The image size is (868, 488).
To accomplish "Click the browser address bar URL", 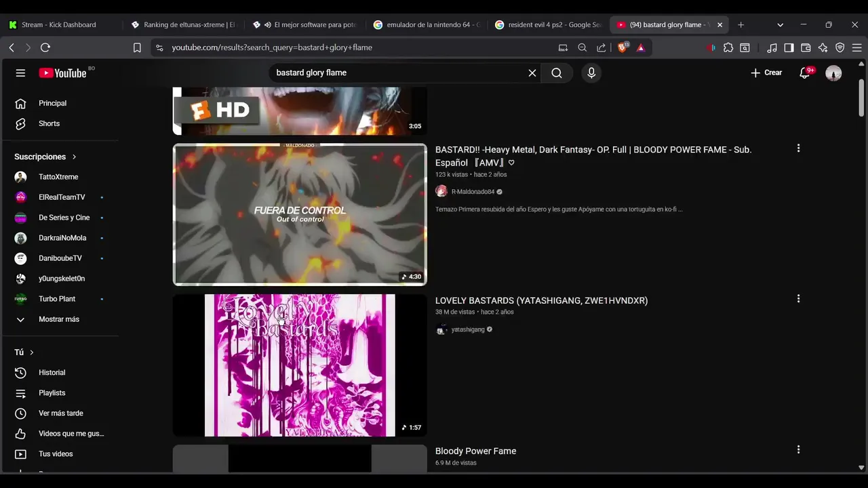I will pyautogui.click(x=272, y=47).
